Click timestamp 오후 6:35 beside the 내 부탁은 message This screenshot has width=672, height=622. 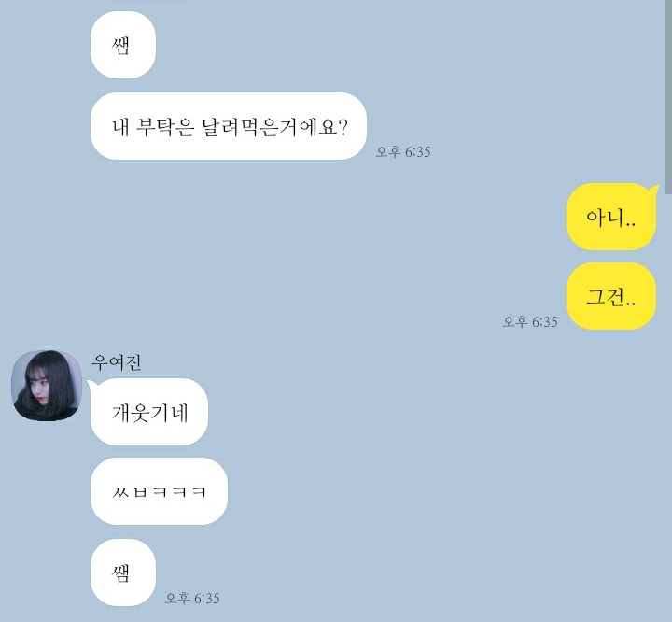click(403, 152)
